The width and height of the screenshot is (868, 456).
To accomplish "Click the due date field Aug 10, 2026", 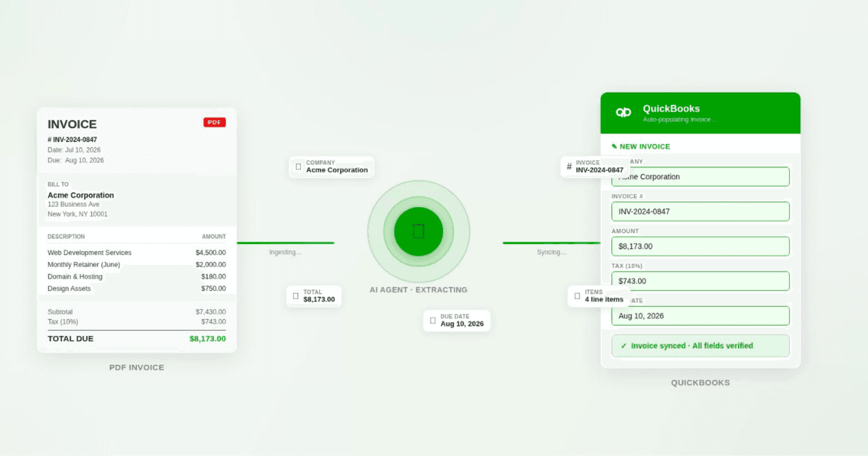I will 700,316.
